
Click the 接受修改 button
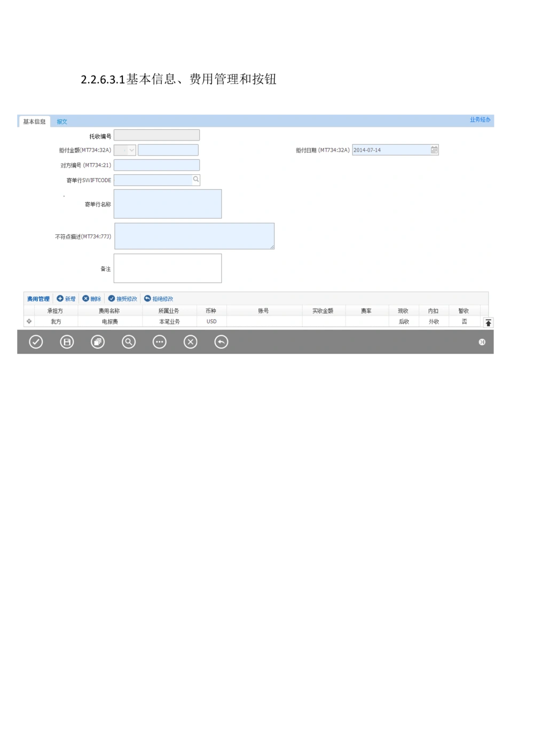(x=123, y=299)
